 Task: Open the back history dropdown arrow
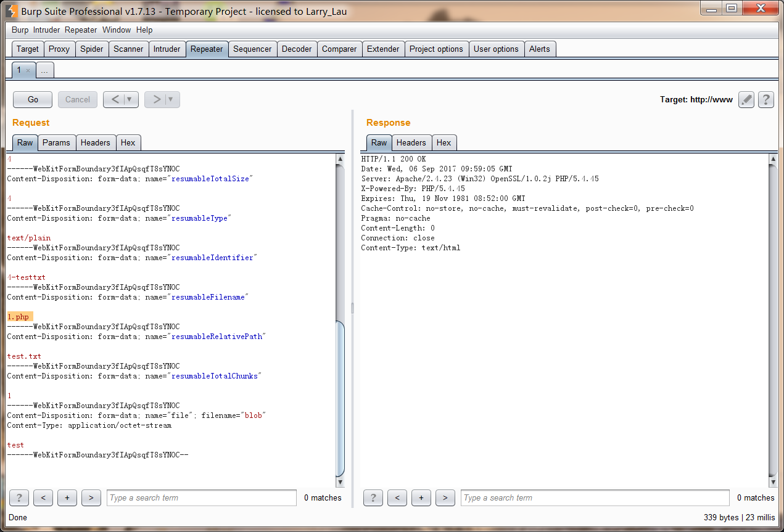click(x=130, y=99)
